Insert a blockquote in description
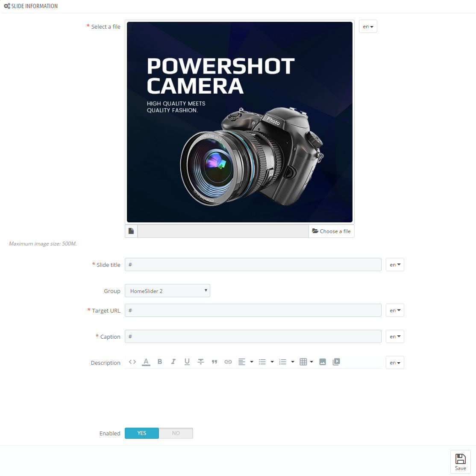Image resolution: width=476 pixels, height=476 pixels. click(214, 362)
